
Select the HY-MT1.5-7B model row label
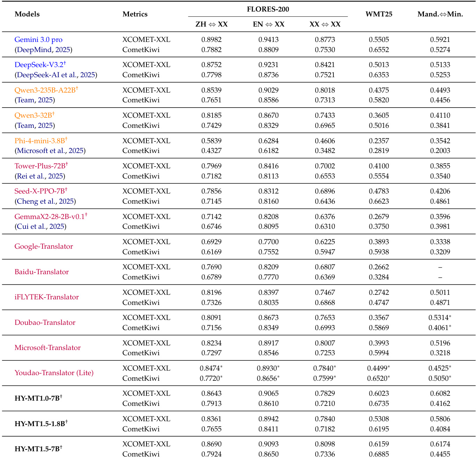(37, 449)
